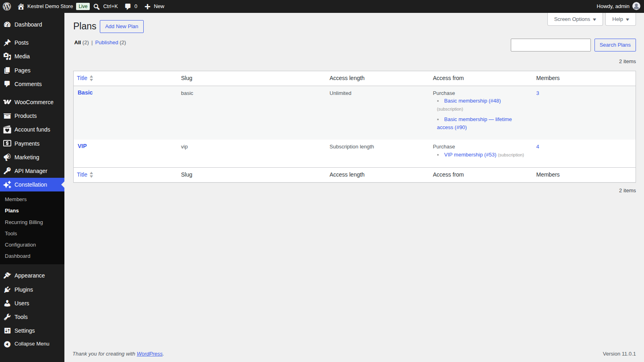Sort by Title in table header

point(85,78)
